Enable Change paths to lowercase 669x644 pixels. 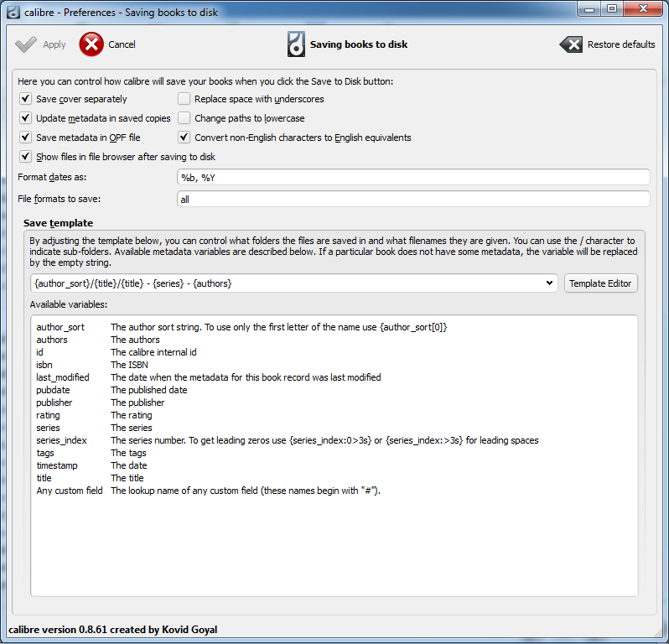pyautogui.click(x=184, y=118)
